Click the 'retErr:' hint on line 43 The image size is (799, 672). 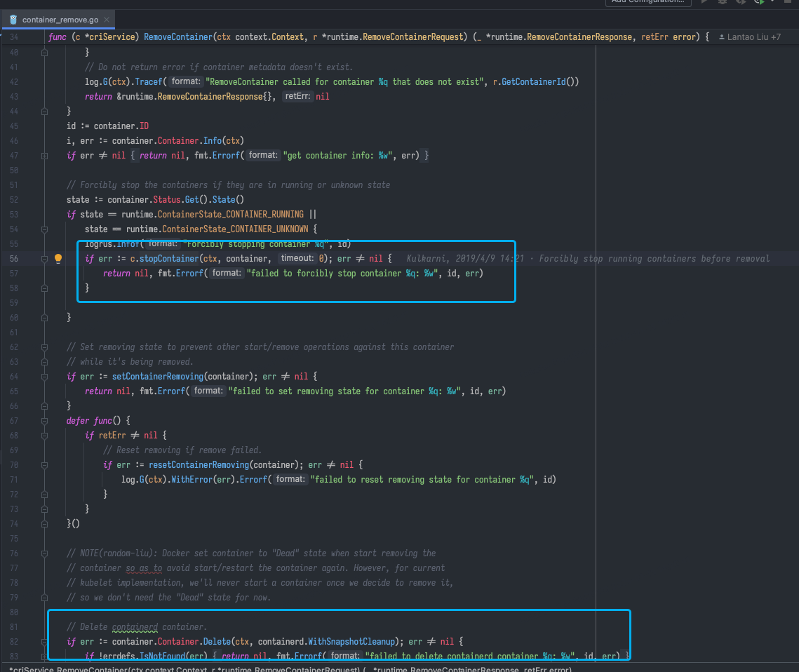pos(297,96)
